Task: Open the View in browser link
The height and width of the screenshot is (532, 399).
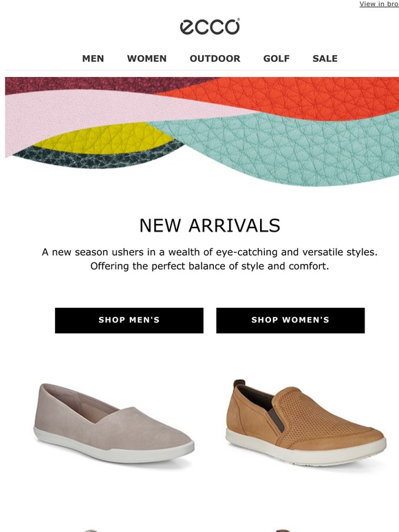Action: 379,3
